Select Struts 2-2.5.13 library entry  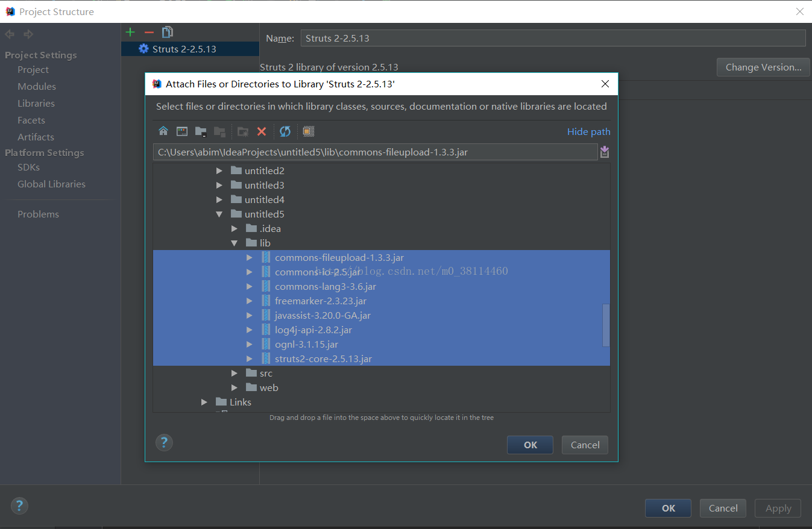[x=190, y=49]
